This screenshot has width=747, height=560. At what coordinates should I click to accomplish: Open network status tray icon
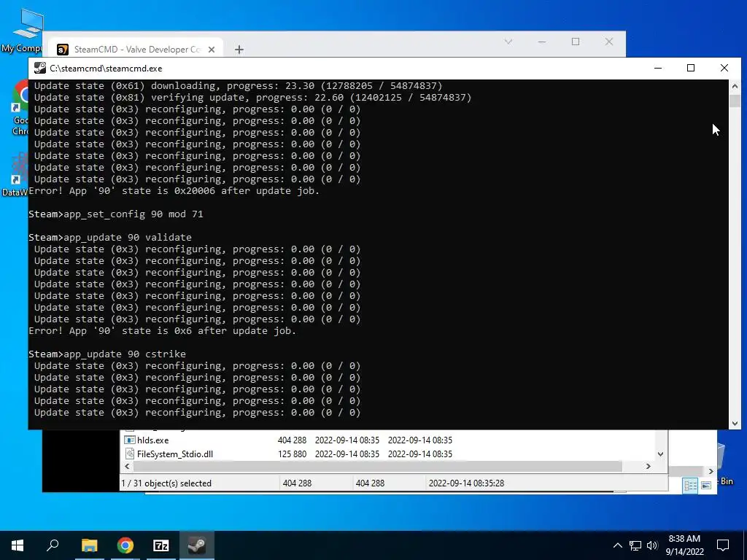635,545
